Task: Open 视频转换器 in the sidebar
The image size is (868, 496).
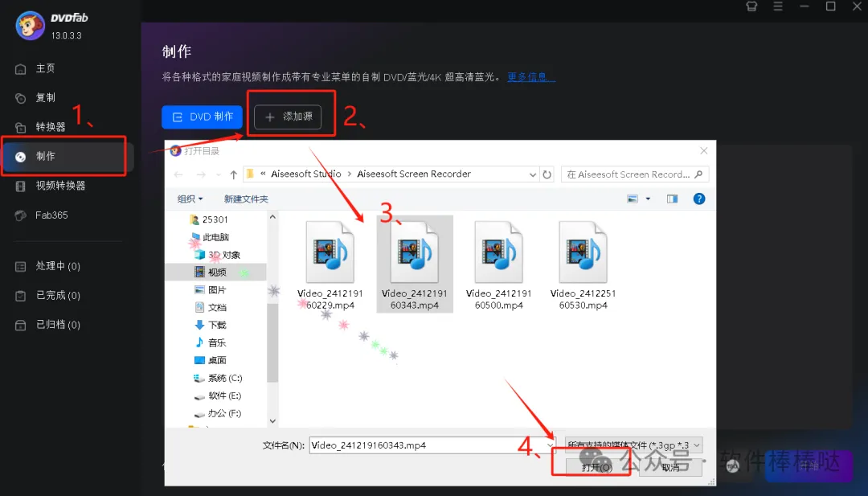Action: pyautogui.click(x=51, y=186)
